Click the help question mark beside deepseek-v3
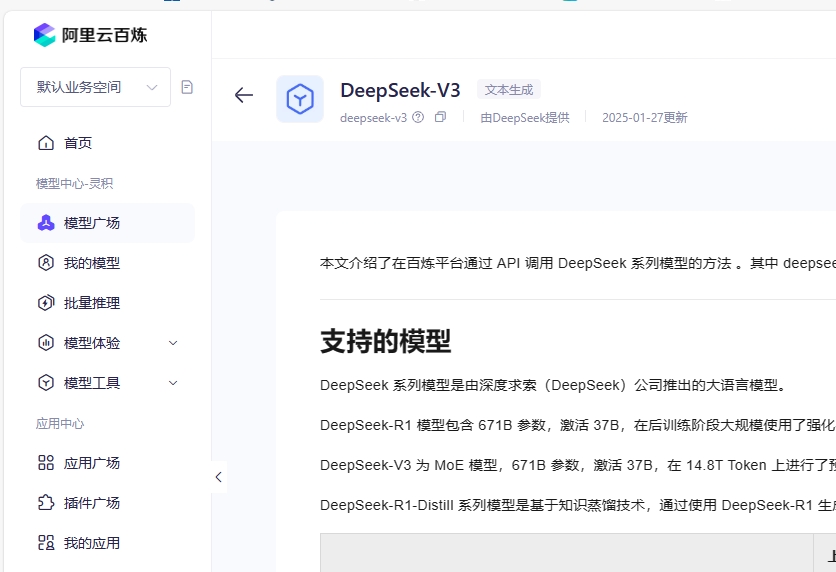 [418, 117]
